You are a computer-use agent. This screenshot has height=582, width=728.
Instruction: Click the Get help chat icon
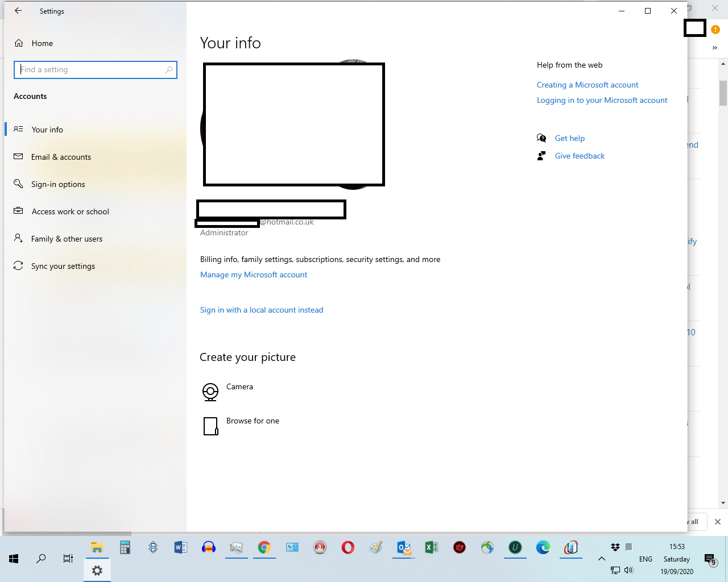pos(541,138)
